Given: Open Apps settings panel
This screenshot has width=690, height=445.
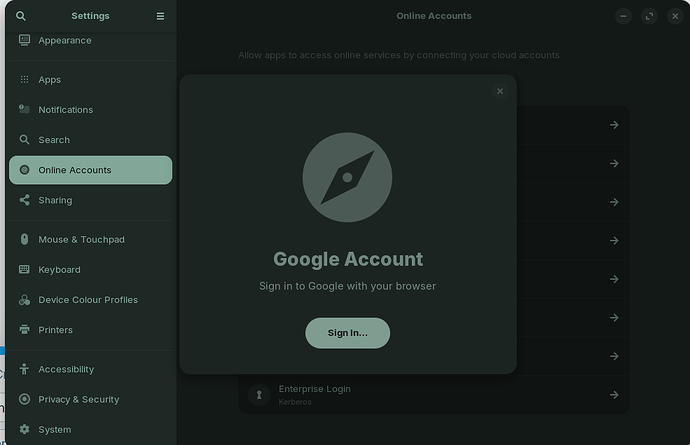Looking at the screenshot, I should pos(91,79).
